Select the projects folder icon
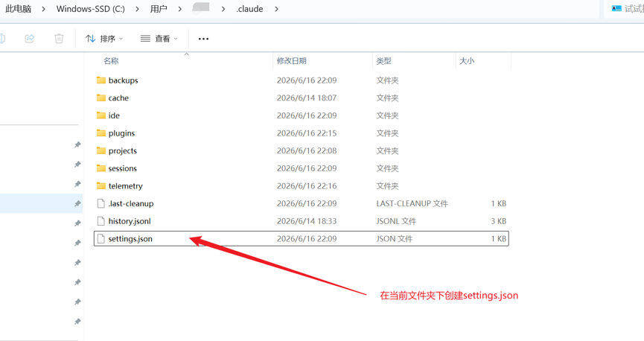 point(101,151)
